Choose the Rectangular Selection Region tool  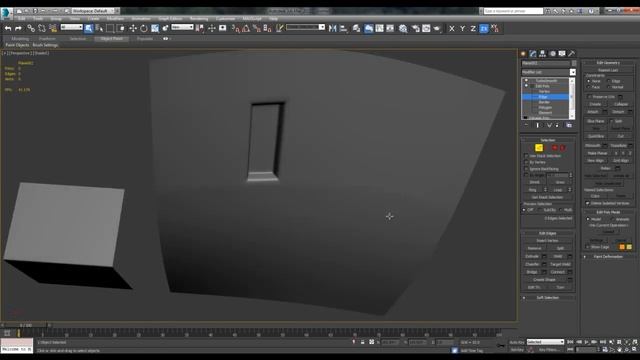coord(110,28)
